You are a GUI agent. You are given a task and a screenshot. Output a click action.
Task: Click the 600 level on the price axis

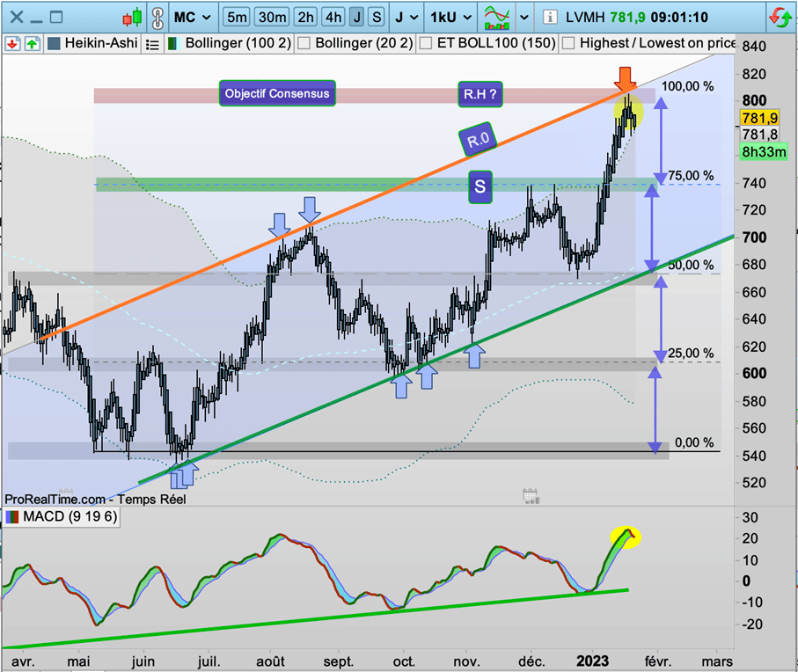pos(754,374)
